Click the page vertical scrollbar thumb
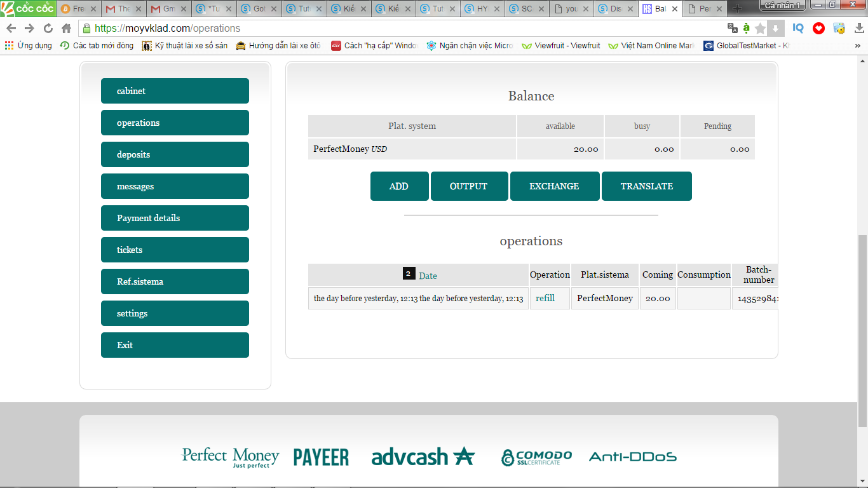This screenshot has height=488, width=868. (862, 330)
